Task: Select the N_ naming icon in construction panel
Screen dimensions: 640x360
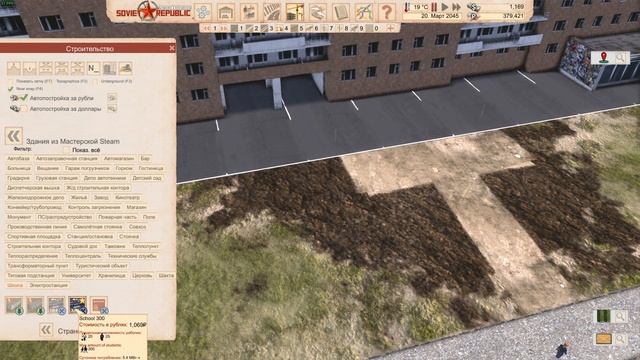Action: pyautogui.click(x=93, y=68)
